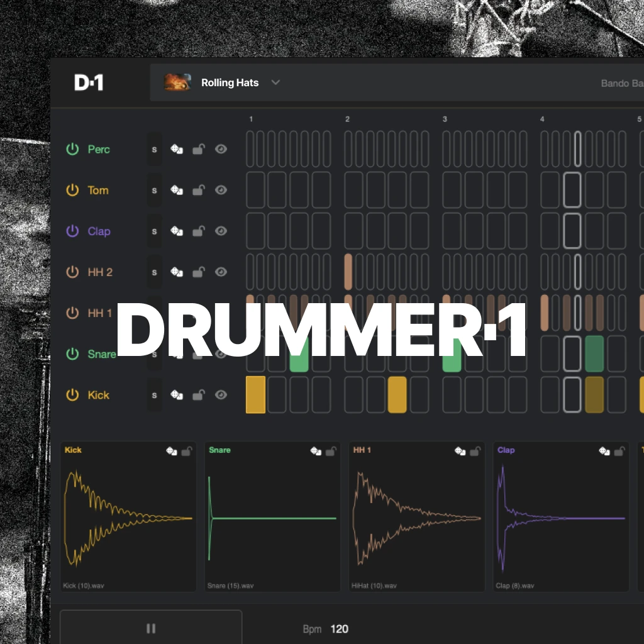Click the randomize dice icon for the Tom track
This screenshot has width=644, height=644.
pos(177,190)
